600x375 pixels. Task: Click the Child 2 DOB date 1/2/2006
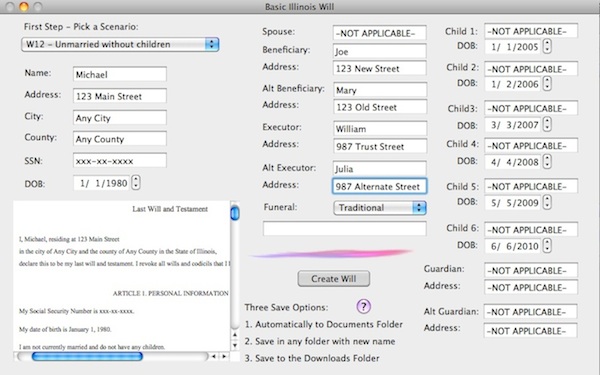pyautogui.click(x=513, y=84)
